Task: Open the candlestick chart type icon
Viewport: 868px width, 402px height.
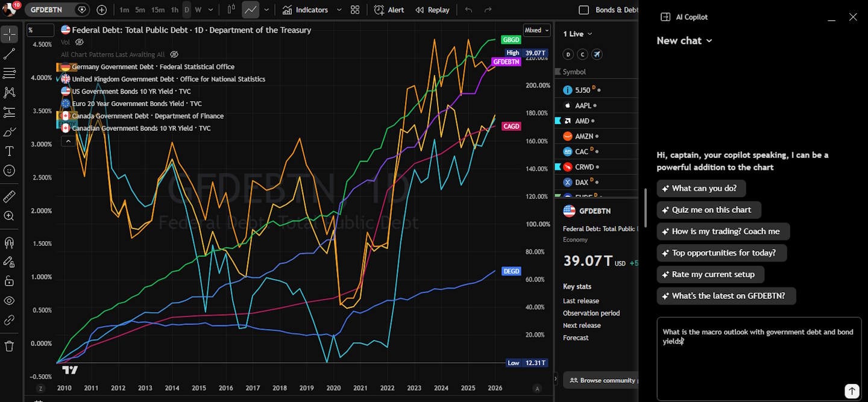Action: [231, 10]
